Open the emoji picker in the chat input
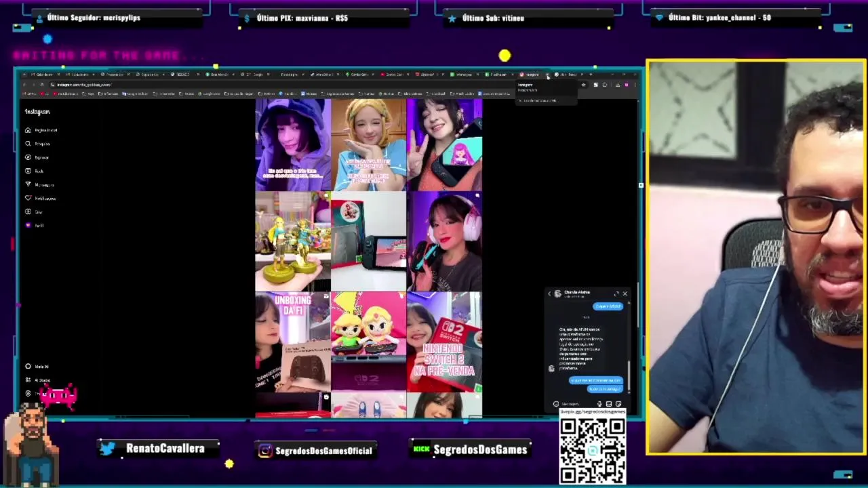 click(x=556, y=404)
